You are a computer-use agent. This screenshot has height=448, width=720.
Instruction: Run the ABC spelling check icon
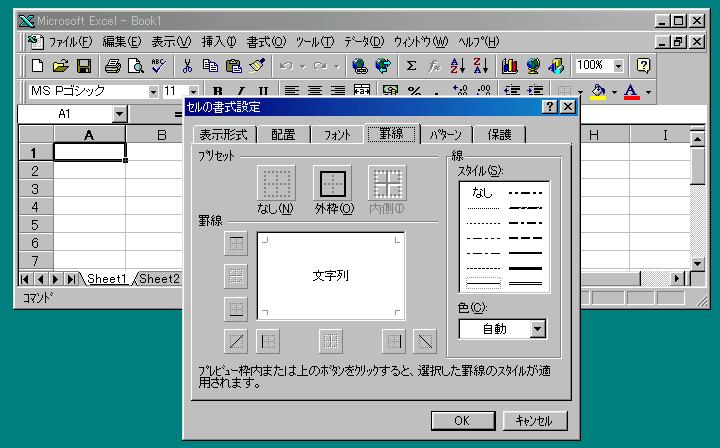pyautogui.click(x=159, y=66)
